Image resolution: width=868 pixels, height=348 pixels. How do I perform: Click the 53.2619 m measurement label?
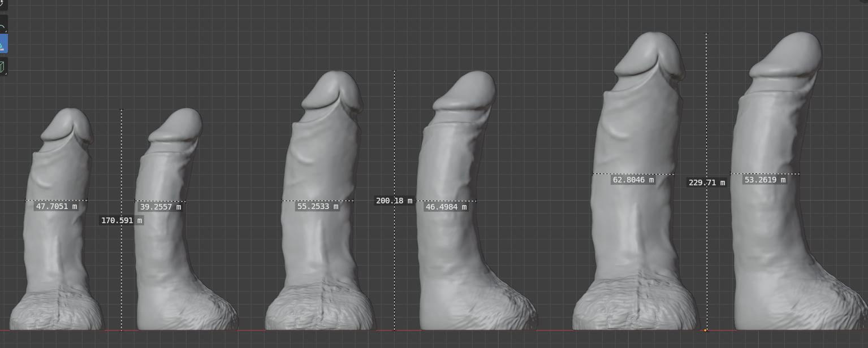point(765,180)
